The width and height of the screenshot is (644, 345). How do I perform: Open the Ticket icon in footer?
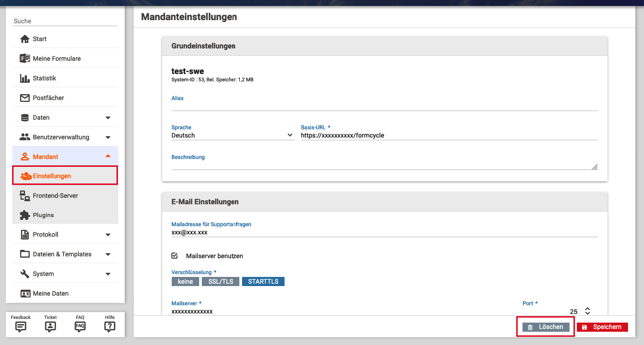(x=50, y=327)
